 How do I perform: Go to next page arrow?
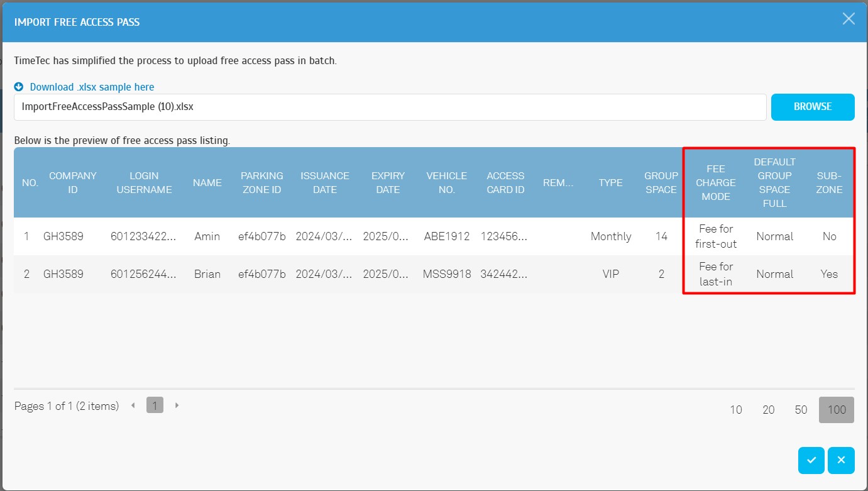click(177, 405)
